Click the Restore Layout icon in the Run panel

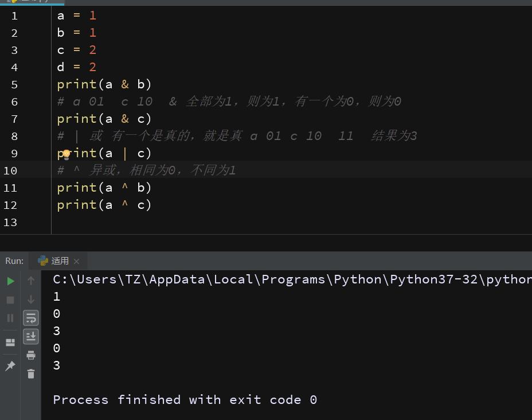pyautogui.click(x=10, y=342)
